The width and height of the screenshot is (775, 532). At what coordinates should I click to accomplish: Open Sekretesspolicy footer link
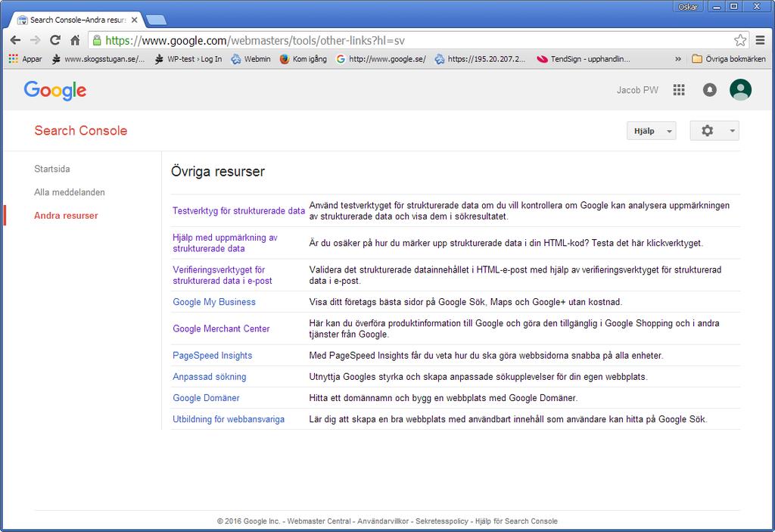pyautogui.click(x=442, y=521)
